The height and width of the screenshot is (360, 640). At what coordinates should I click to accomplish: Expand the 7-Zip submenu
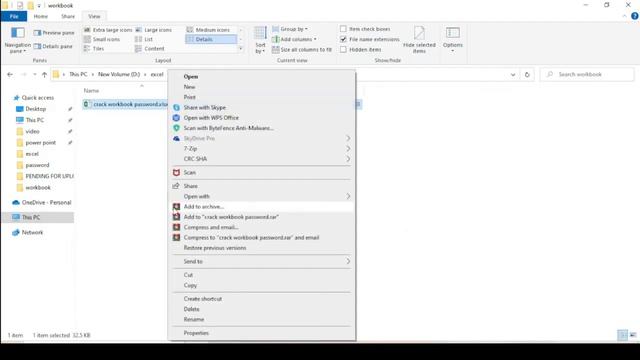[261, 149]
